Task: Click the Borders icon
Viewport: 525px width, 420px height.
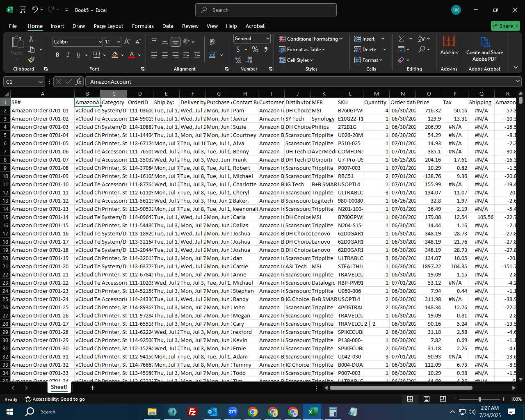Action: coord(97,55)
